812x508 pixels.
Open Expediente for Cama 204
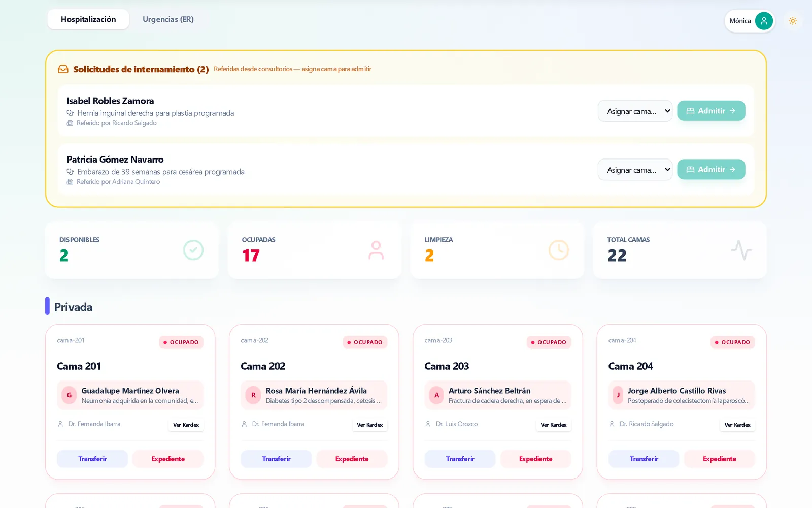point(719,459)
